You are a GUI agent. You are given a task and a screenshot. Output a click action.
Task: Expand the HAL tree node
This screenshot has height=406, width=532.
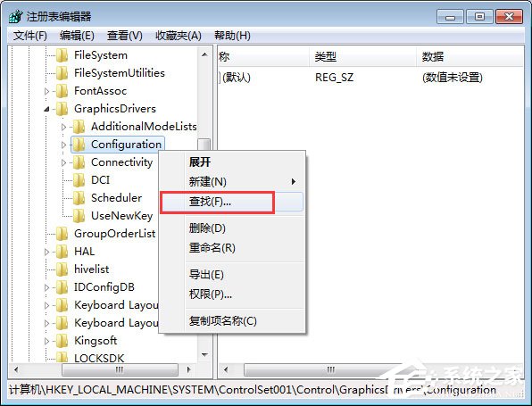46,252
